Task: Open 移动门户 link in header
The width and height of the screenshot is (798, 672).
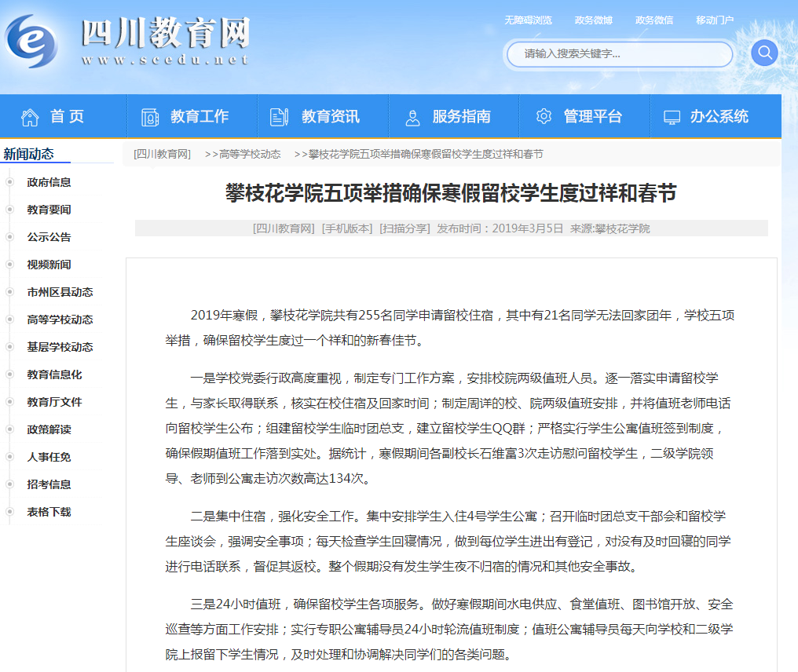Action: pos(714,20)
